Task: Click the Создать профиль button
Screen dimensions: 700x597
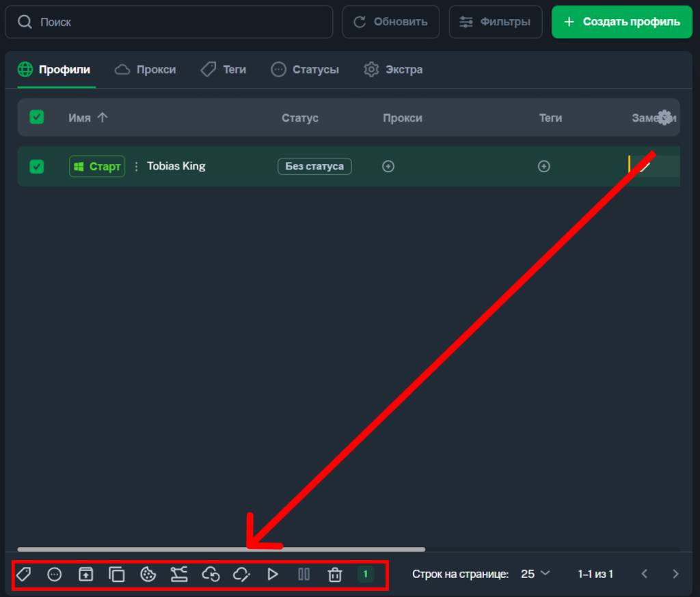Action: pos(622,22)
